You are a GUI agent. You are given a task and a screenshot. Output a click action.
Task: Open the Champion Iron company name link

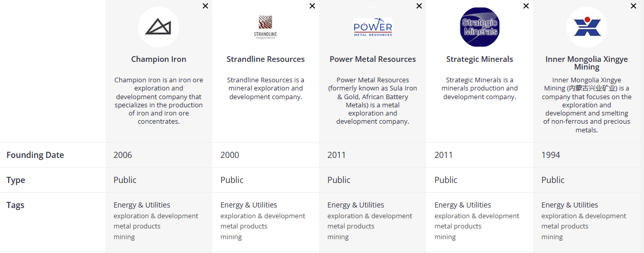[x=159, y=59]
